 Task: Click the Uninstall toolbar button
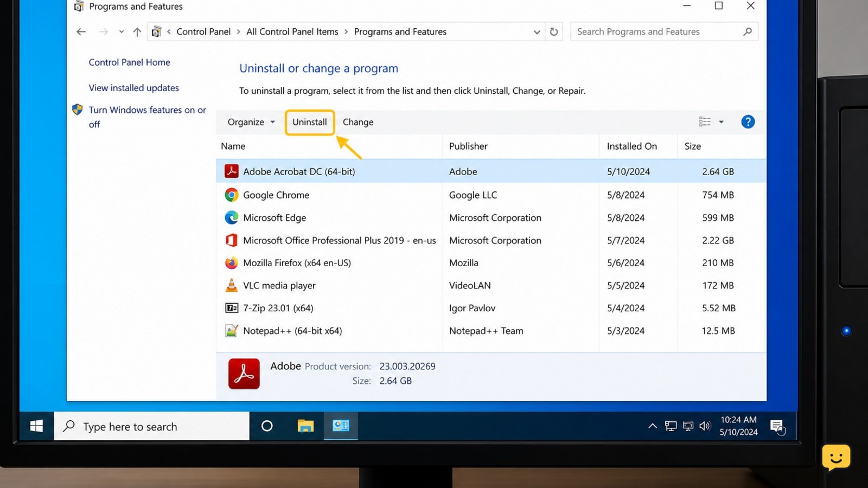tap(310, 122)
